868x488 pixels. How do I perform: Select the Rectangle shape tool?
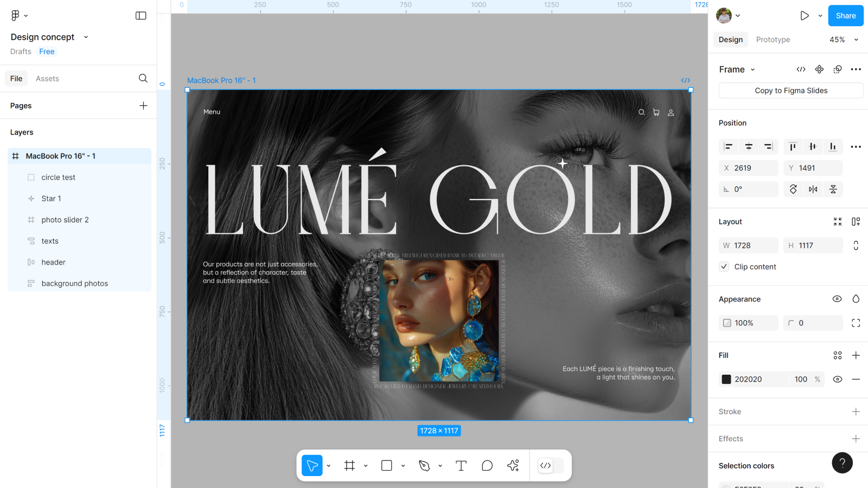[387, 466]
